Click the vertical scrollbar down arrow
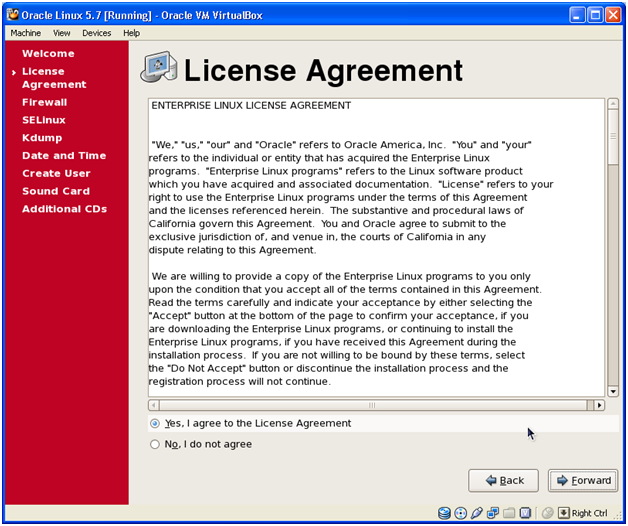The width and height of the screenshot is (628, 526). click(x=613, y=391)
